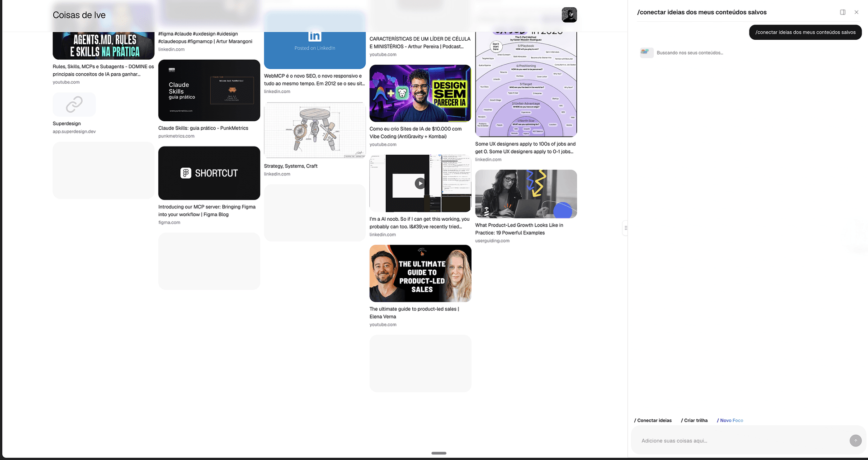Image resolution: width=868 pixels, height=460 pixels.
Task: Open the Figma Shortcut MCP server card
Action: pos(209,173)
